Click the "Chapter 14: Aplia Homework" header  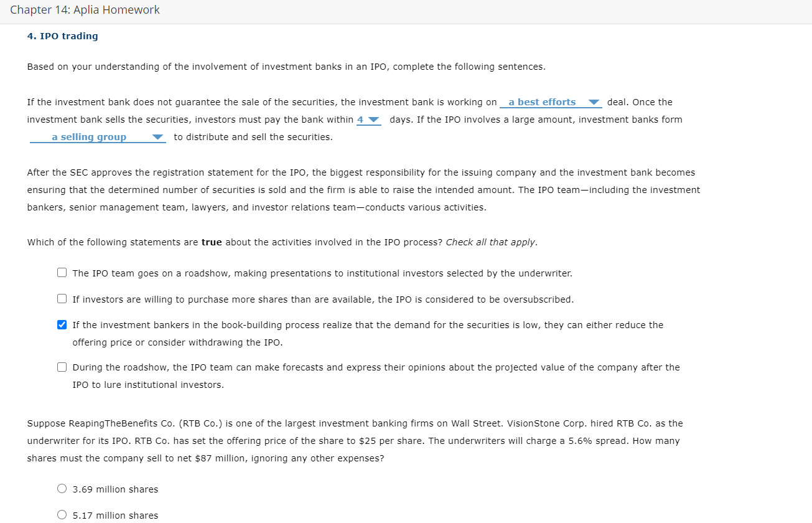pyautogui.click(x=85, y=9)
